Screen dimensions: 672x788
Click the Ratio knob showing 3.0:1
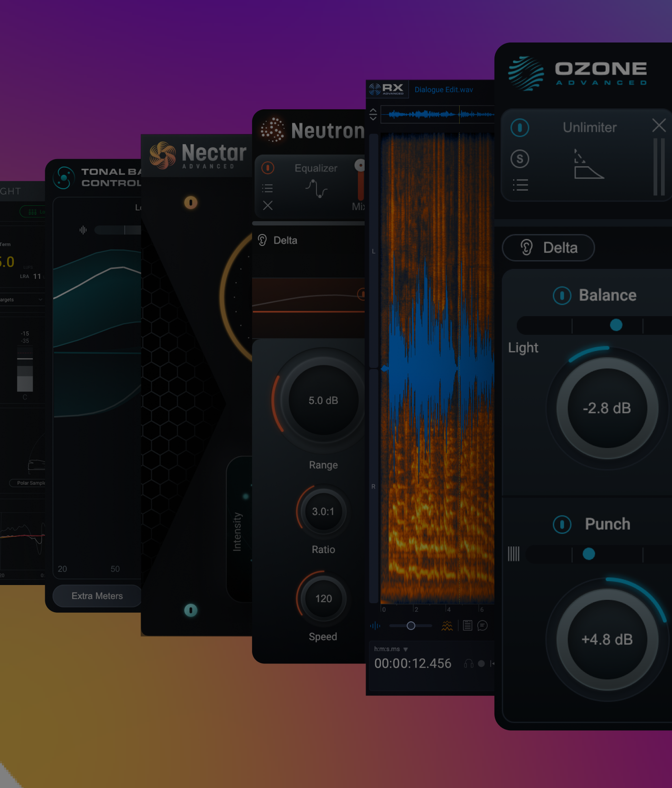[323, 511]
